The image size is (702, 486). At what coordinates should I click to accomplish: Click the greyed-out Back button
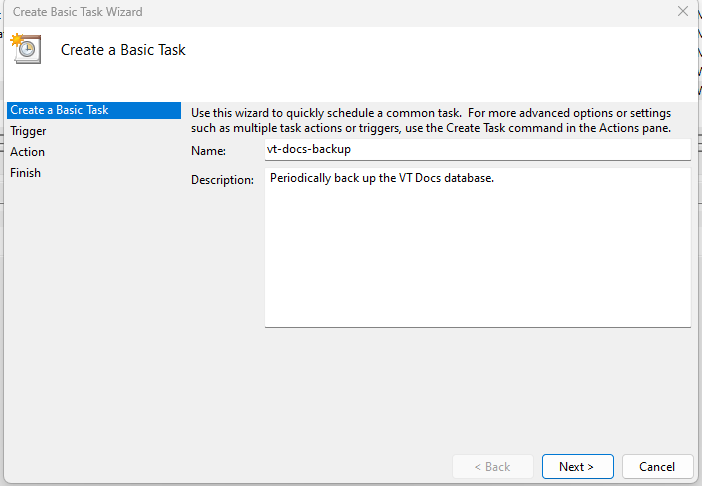coord(493,467)
